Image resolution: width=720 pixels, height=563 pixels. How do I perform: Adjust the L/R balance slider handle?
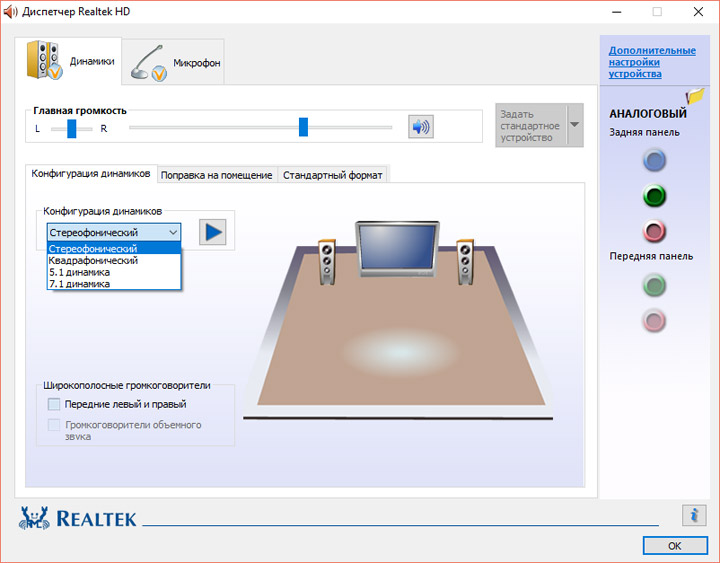(72, 129)
